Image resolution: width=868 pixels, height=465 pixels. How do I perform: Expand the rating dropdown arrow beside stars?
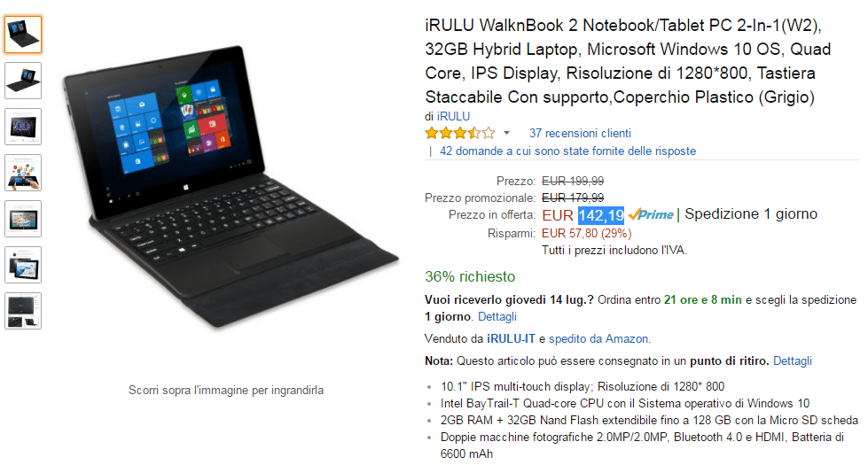[506, 133]
